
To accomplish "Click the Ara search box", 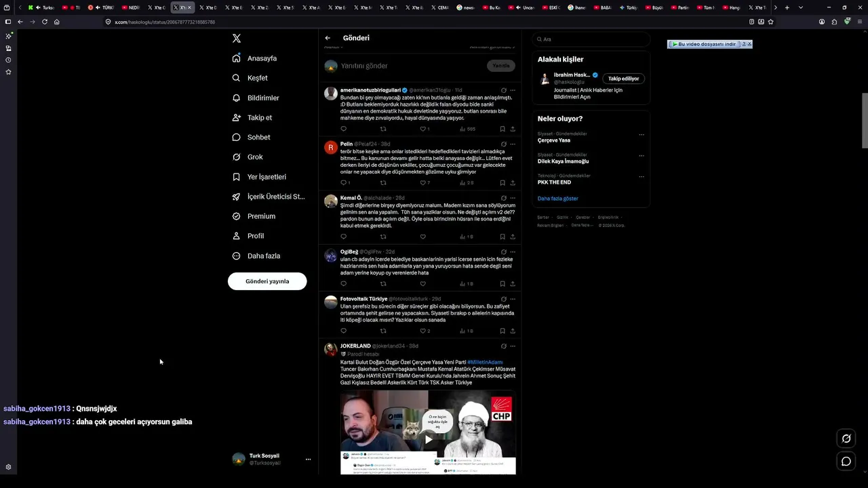I will pyautogui.click(x=591, y=39).
